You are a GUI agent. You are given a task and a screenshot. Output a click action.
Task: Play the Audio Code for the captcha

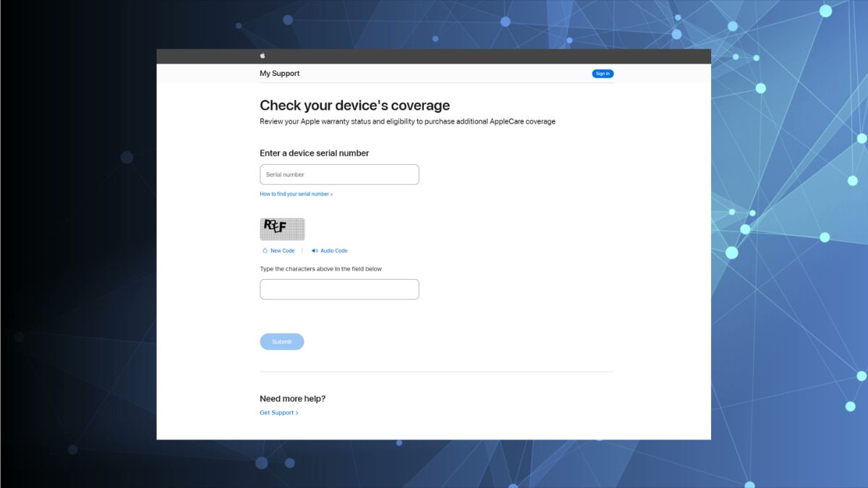coord(329,251)
